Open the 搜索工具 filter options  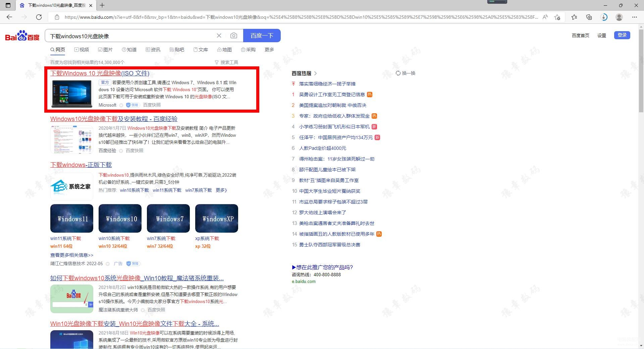tap(226, 62)
